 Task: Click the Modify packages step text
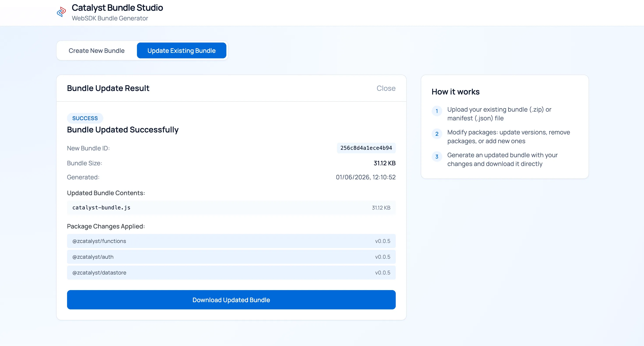tap(509, 137)
